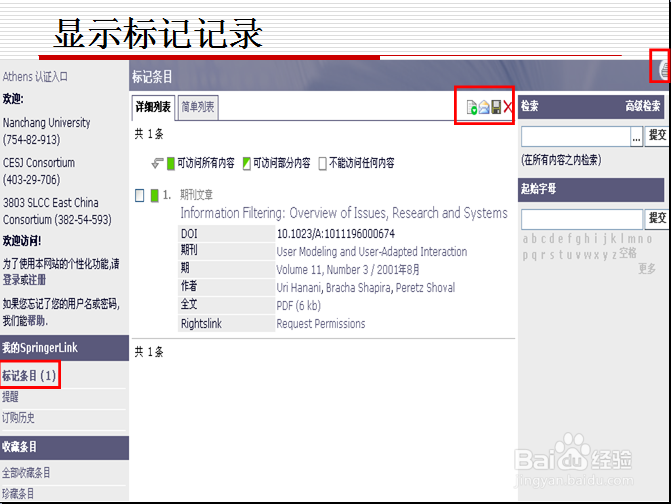Click the 可访问部分内容 legend label
671x504 pixels.
tap(282, 163)
